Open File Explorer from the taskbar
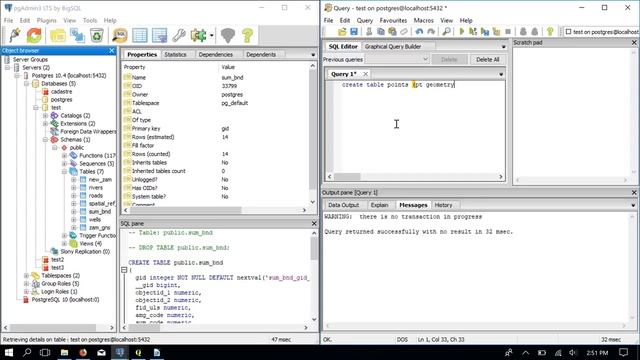 [x=64, y=353]
